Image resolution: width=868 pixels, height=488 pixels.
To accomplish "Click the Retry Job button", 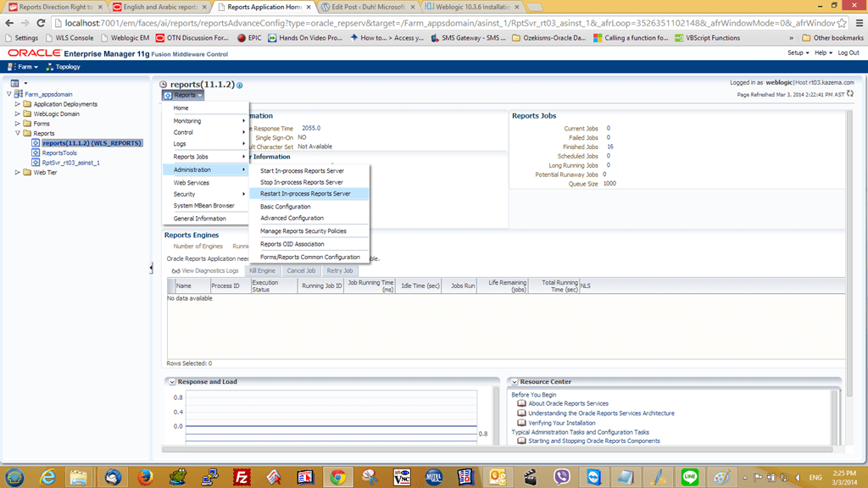I will (x=339, y=270).
